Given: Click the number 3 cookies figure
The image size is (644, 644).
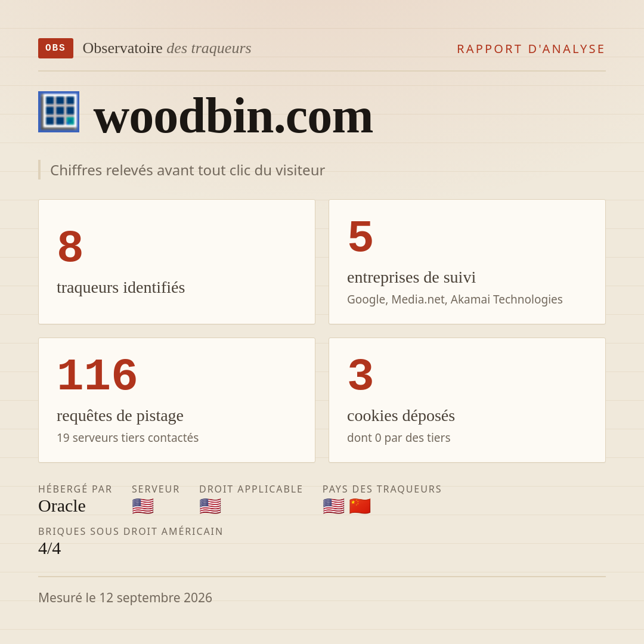Looking at the screenshot, I should pyautogui.click(x=361, y=375).
